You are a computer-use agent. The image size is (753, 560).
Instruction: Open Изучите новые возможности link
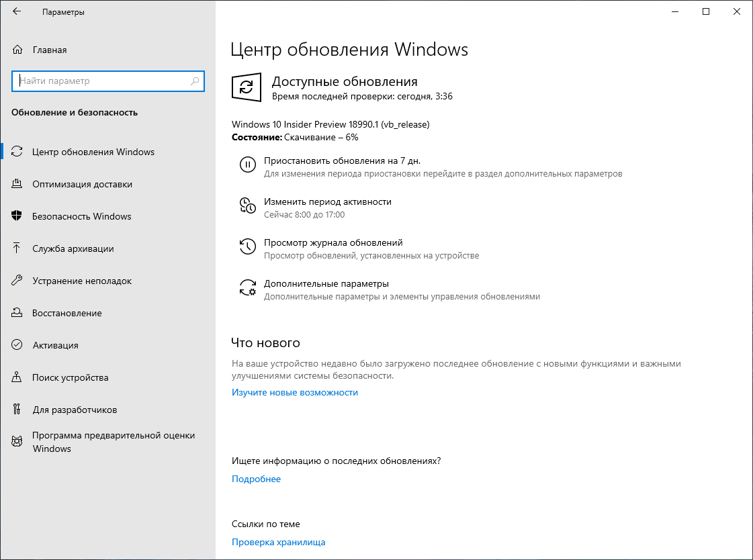[x=296, y=392]
